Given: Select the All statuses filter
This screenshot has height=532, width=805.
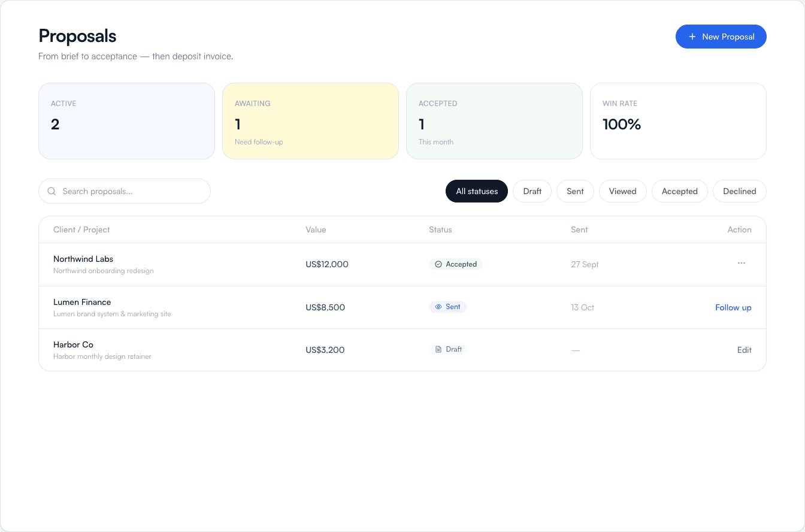Looking at the screenshot, I should pos(477,191).
